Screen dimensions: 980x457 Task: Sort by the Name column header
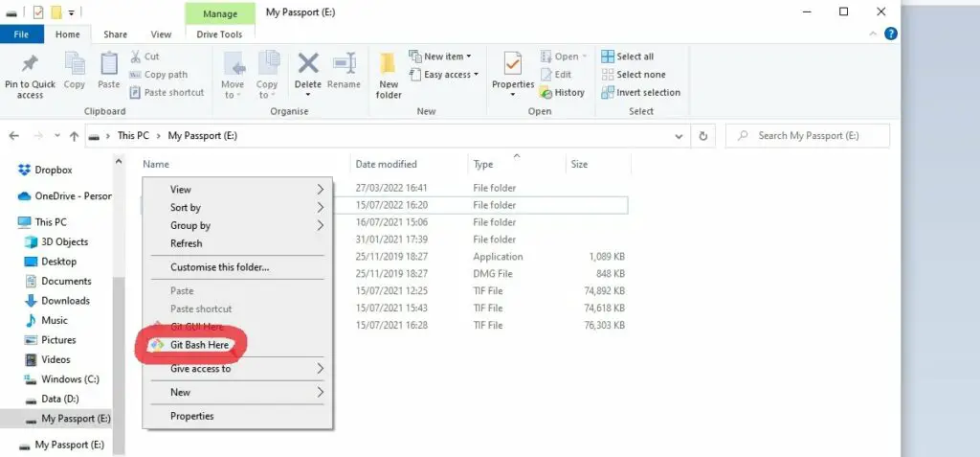coord(244,164)
